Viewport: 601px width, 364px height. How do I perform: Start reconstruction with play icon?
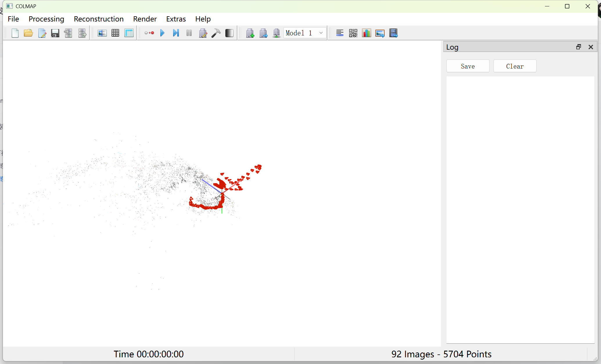(x=162, y=33)
